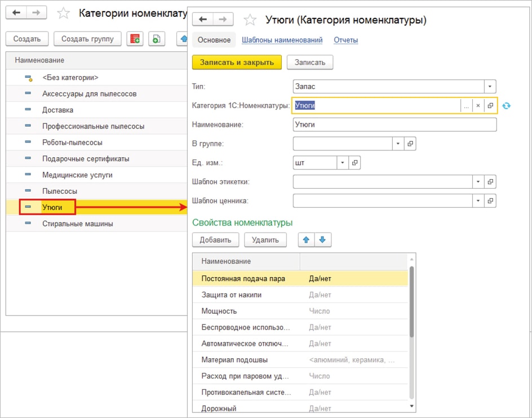Open the В группе field's linked item

(x=410, y=144)
